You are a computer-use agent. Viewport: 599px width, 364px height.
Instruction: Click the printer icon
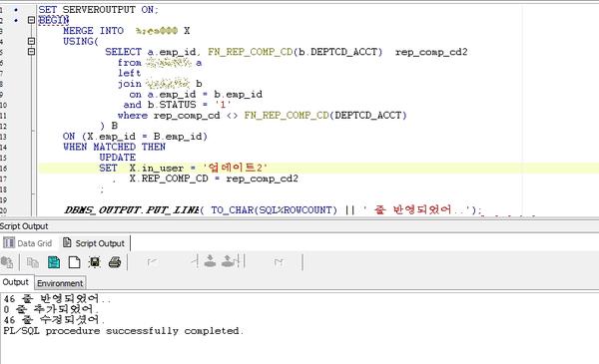pyautogui.click(x=115, y=262)
